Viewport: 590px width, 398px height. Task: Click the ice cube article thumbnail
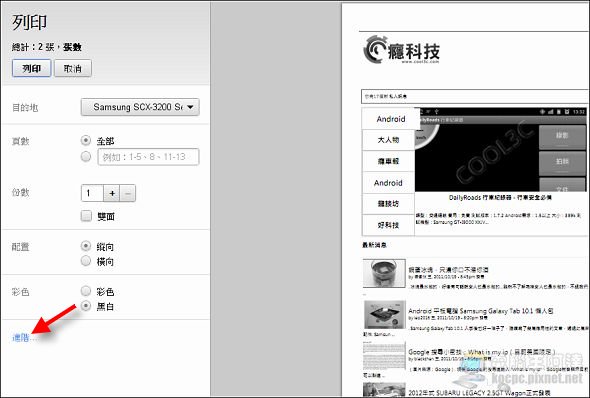click(384, 273)
